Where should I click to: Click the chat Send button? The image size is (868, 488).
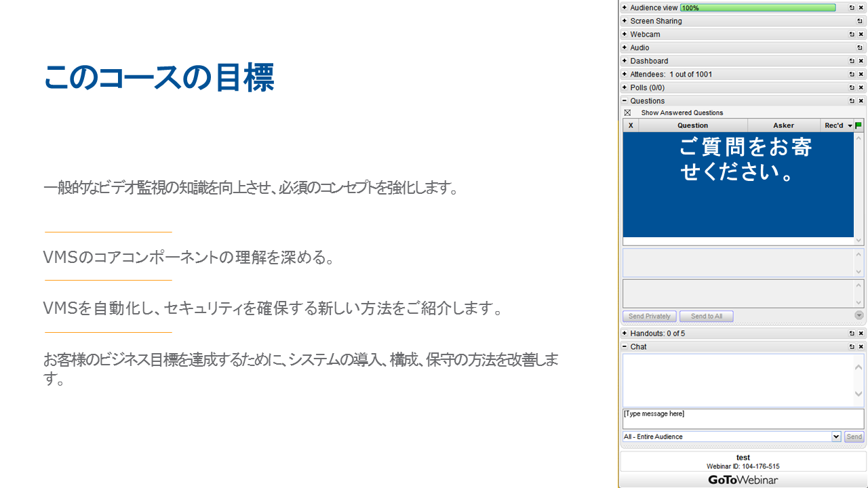coord(854,436)
